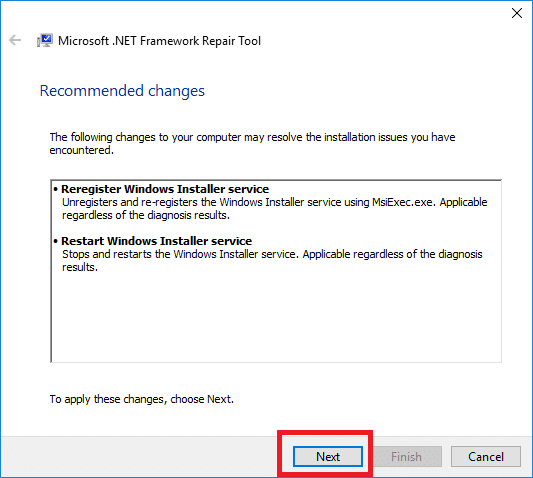Click the greyed-out Finish button
The image size is (533, 478).
[x=407, y=457]
